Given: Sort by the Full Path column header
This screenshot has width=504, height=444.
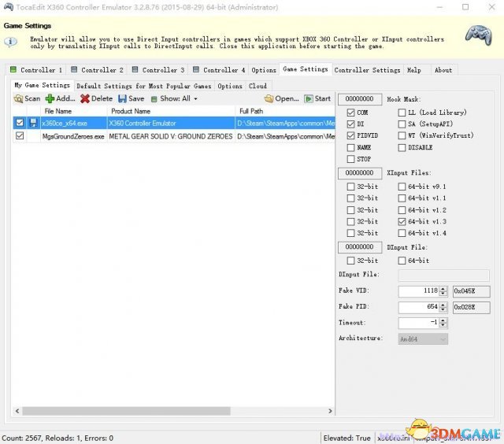Looking at the screenshot, I should 285,111.
